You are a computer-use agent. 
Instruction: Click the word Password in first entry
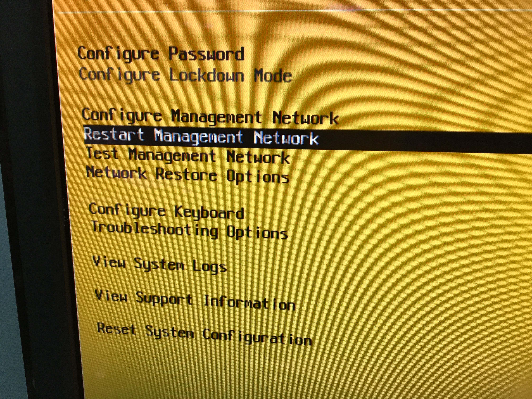[x=206, y=54]
